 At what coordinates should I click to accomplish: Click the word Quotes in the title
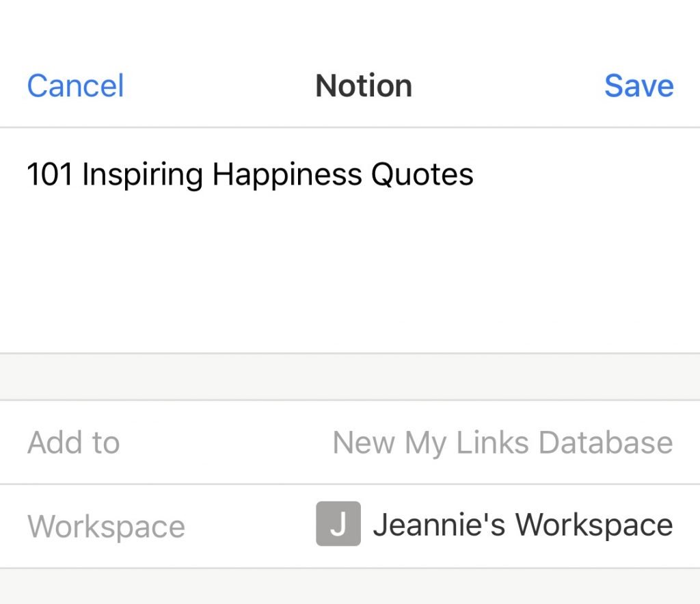[x=422, y=174]
